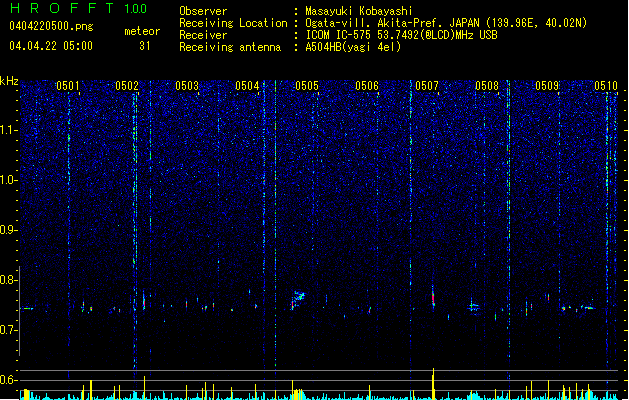
Task: Click the 0.7 kHz axis label
Action: (x=9, y=330)
